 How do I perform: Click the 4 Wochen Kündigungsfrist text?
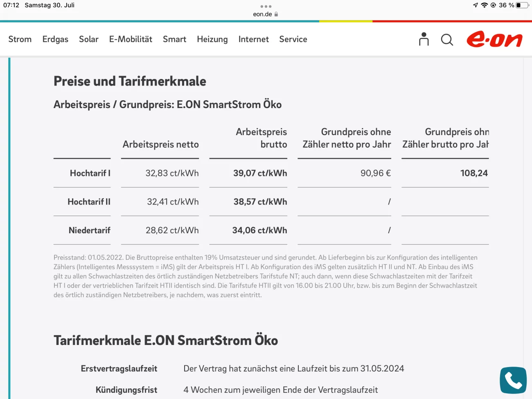pyautogui.click(x=280, y=390)
